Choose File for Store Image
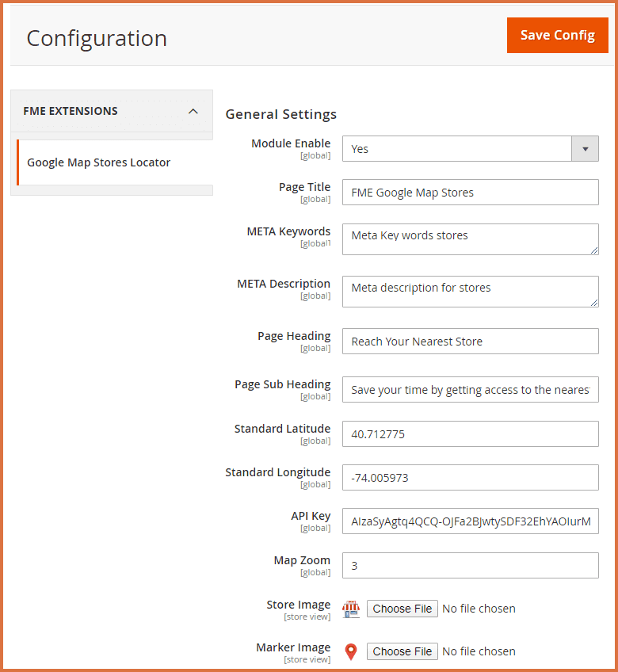This screenshot has width=618, height=672. click(x=402, y=609)
